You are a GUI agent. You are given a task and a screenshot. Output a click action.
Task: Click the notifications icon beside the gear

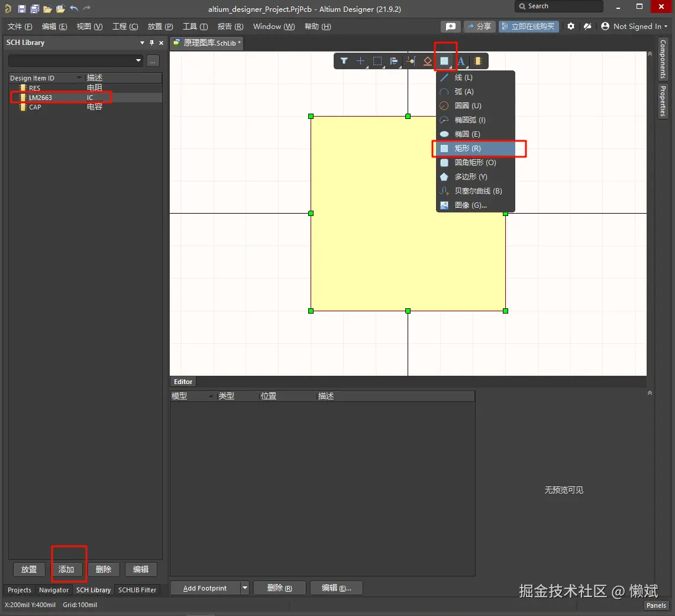[587, 26]
